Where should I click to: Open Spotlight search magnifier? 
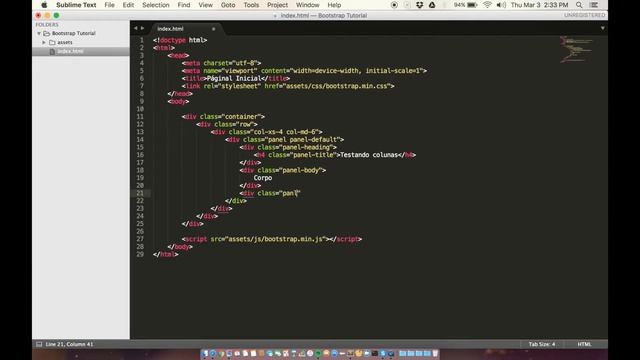tap(579, 5)
